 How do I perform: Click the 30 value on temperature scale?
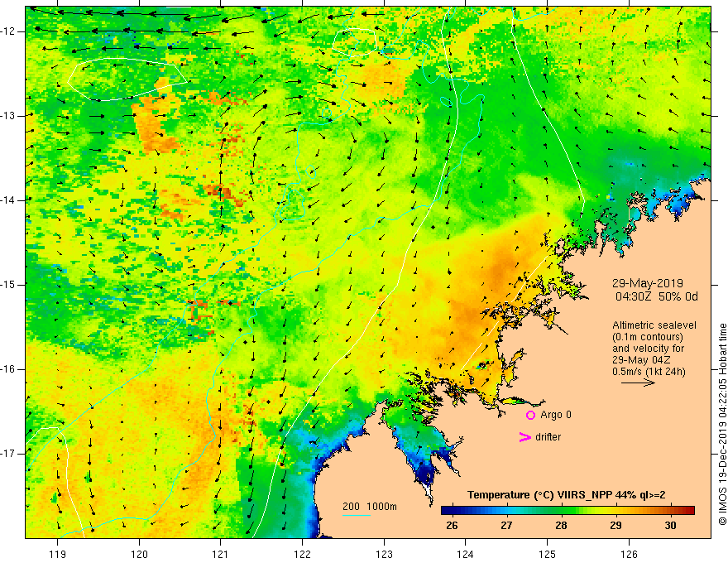(670, 526)
